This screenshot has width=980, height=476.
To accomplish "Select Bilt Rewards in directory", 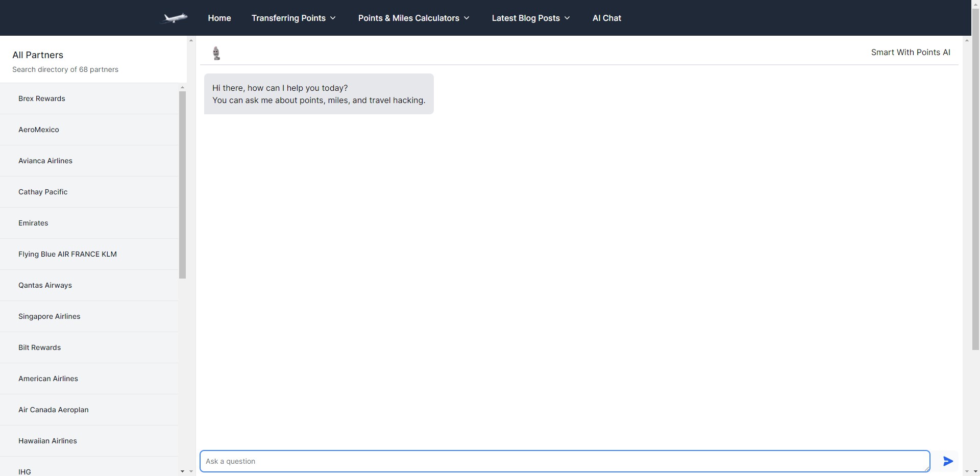I will [x=40, y=347].
